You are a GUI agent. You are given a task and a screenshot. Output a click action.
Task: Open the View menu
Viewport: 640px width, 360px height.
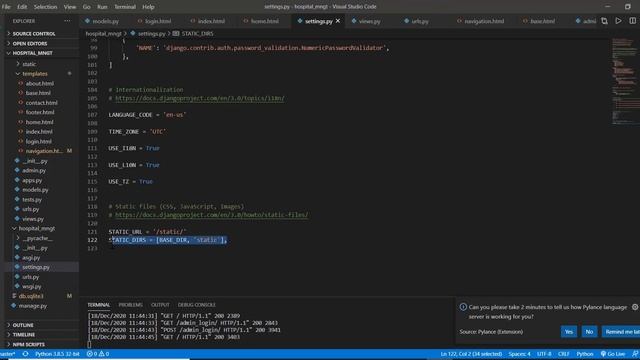click(x=70, y=7)
